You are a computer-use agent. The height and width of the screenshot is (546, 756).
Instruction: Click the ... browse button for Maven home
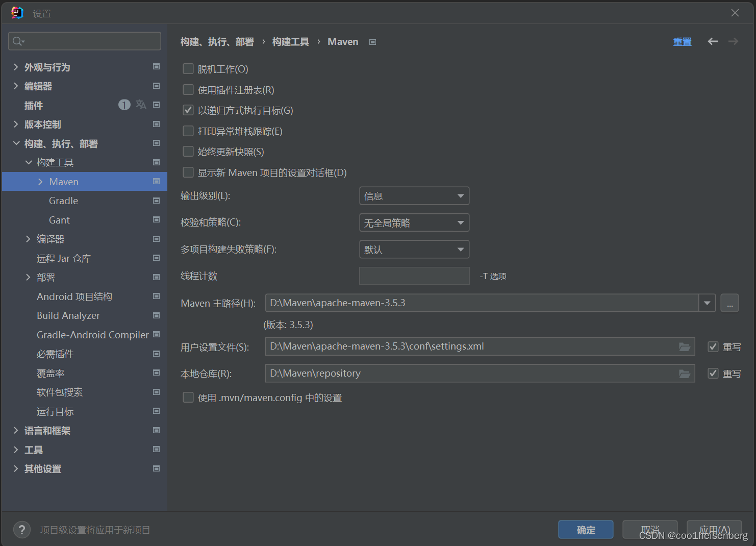tap(729, 303)
